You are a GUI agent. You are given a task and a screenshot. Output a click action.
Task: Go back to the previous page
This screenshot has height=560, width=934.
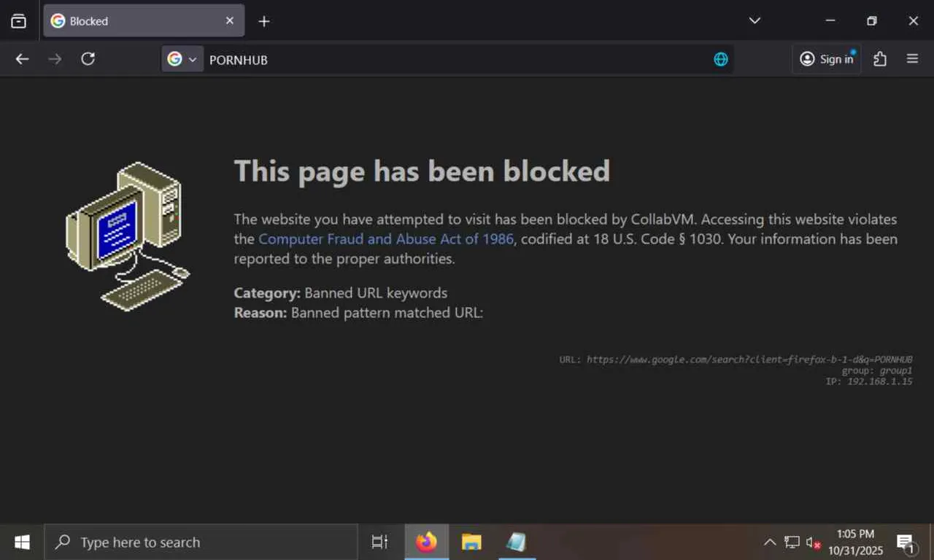[23, 59]
